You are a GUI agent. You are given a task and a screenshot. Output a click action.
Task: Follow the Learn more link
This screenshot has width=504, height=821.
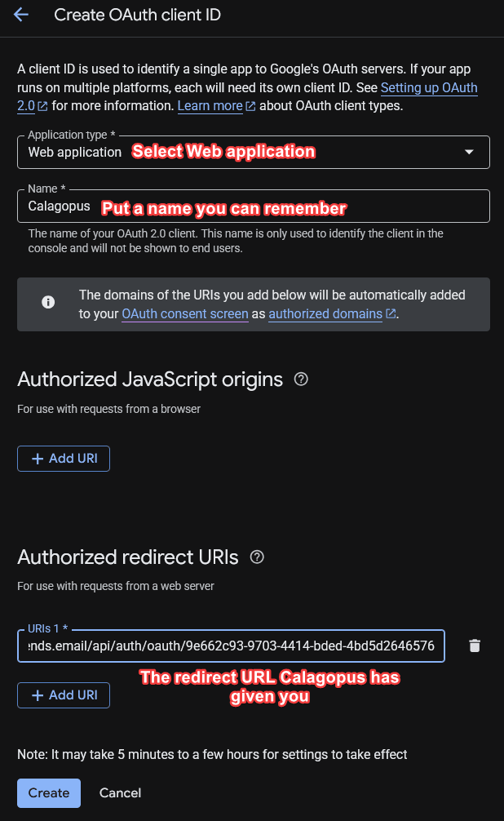coord(210,106)
